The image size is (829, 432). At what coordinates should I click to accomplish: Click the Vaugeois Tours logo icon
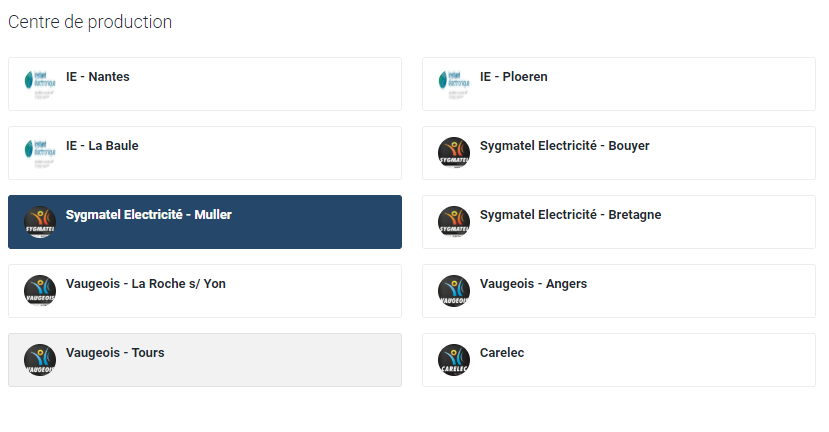(39, 360)
